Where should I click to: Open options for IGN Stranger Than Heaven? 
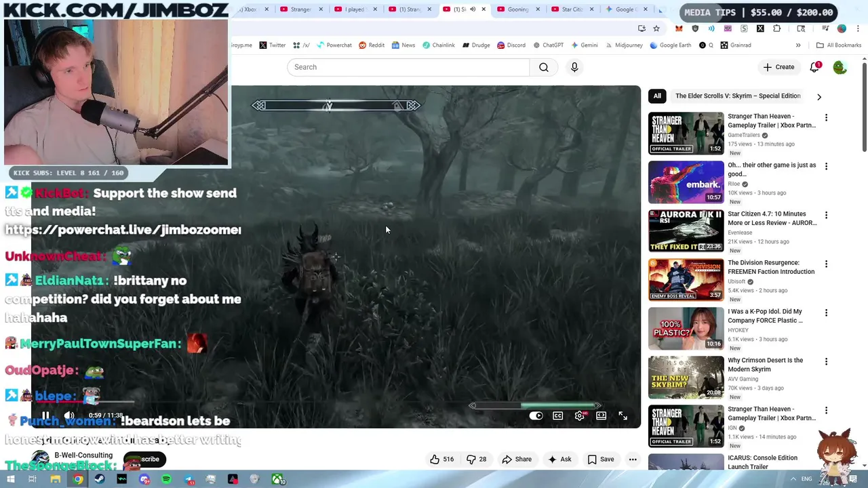(x=826, y=410)
